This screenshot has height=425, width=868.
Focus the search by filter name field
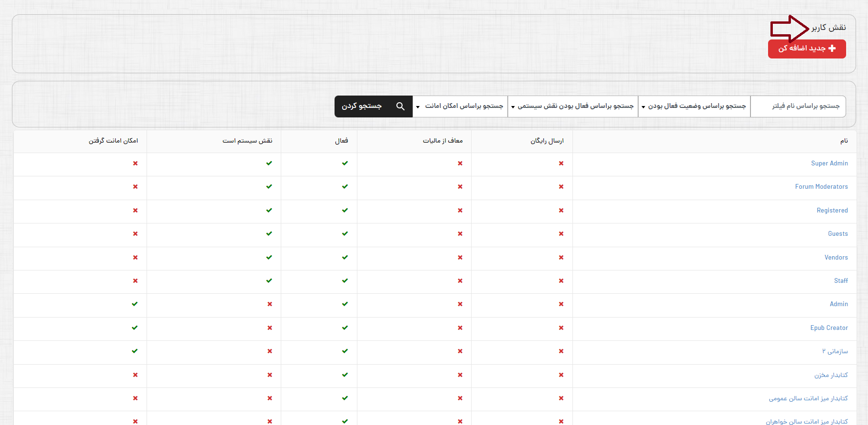pyautogui.click(x=798, y=106)
